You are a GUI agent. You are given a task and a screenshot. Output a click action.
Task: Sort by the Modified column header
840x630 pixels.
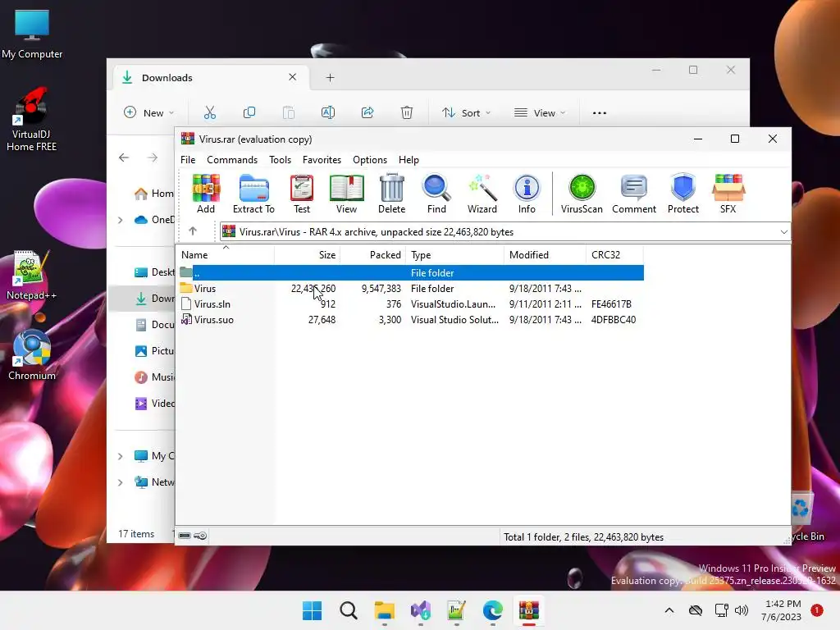pos(545,255)
